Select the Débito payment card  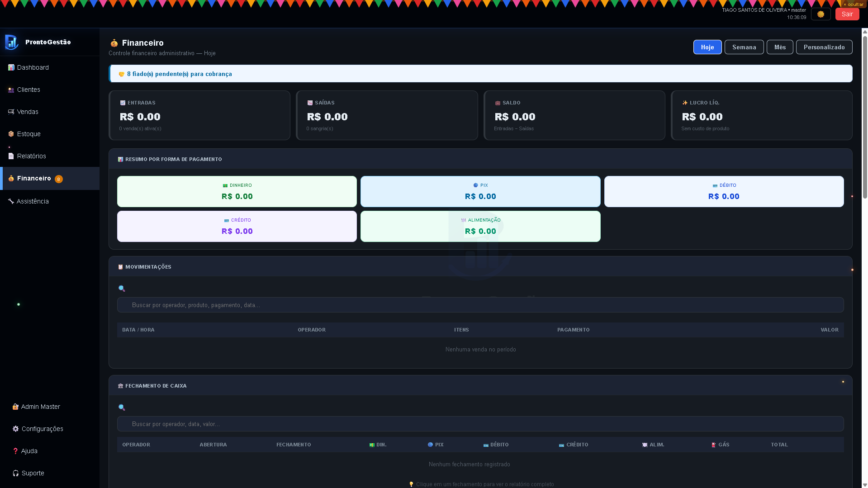tap(724, 191)
